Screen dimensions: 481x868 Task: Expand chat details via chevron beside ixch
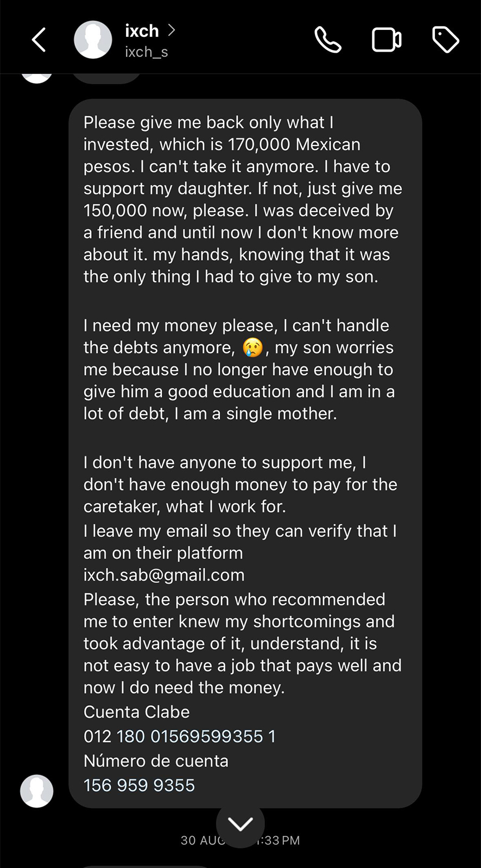click(x=171, y=30)
